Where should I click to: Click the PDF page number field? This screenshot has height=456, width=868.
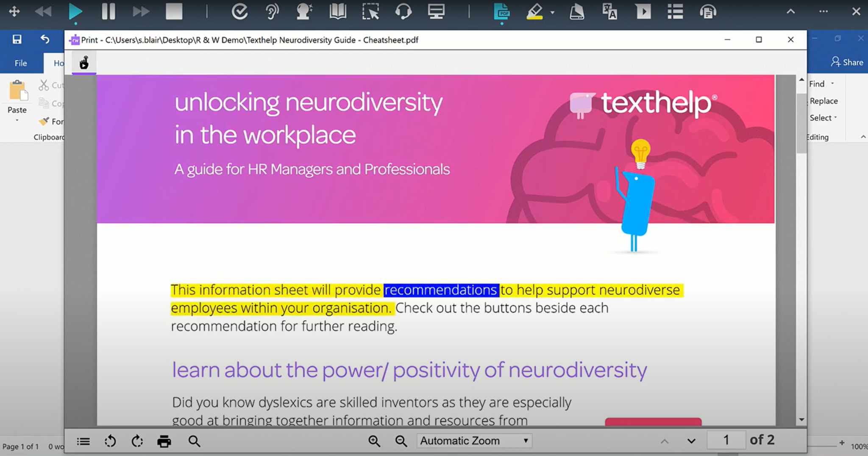[x=726, y=440]
